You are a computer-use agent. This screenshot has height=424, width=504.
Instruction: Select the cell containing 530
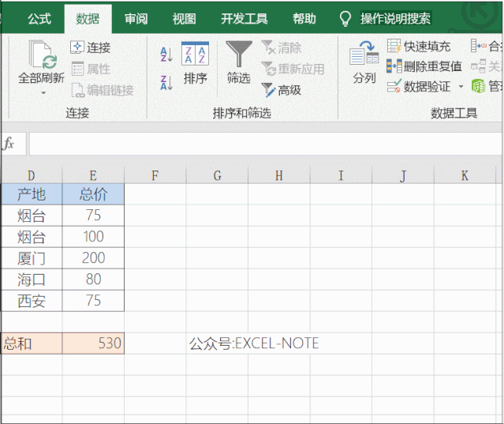[x=94, y=343]
